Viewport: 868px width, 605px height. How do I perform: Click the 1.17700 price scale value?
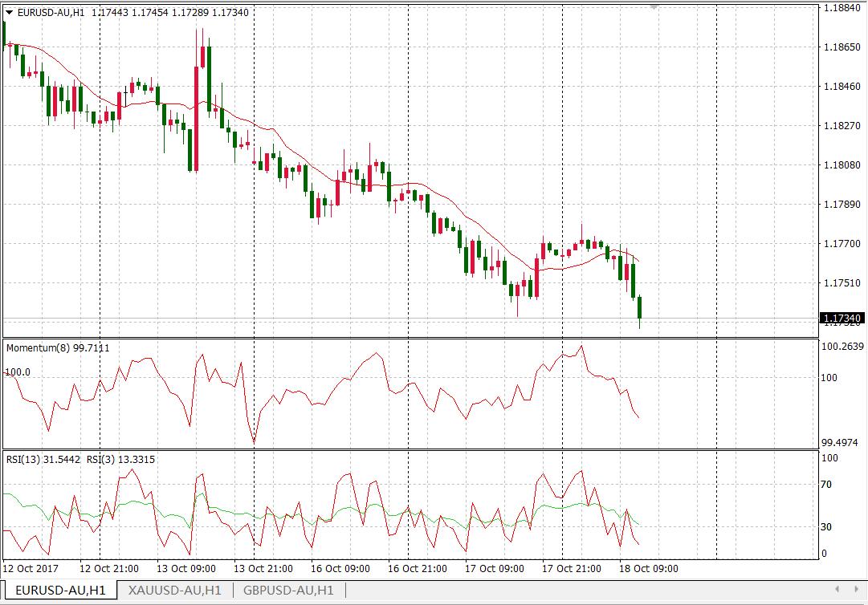(x=842, y=243)
